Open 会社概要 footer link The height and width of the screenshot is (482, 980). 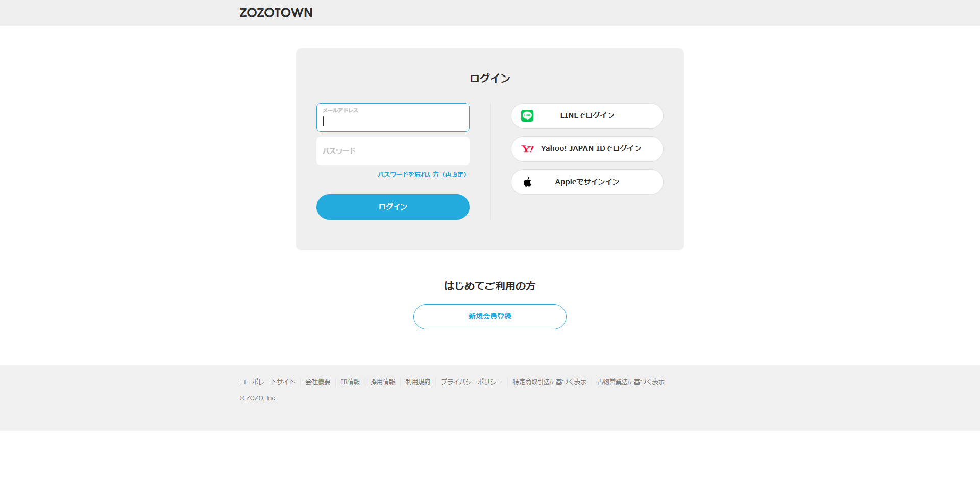(x=318, y=382)
